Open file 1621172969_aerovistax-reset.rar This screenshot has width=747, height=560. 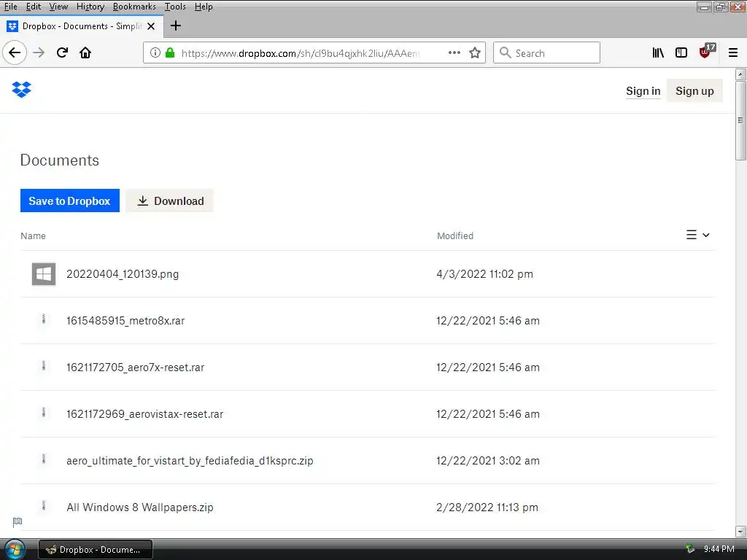click(145, 414)
